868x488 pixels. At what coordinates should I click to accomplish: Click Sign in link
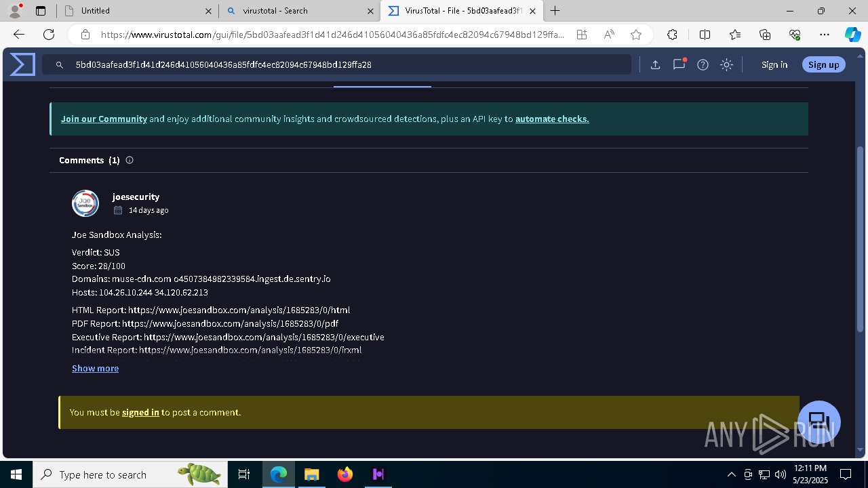point(774,64)
